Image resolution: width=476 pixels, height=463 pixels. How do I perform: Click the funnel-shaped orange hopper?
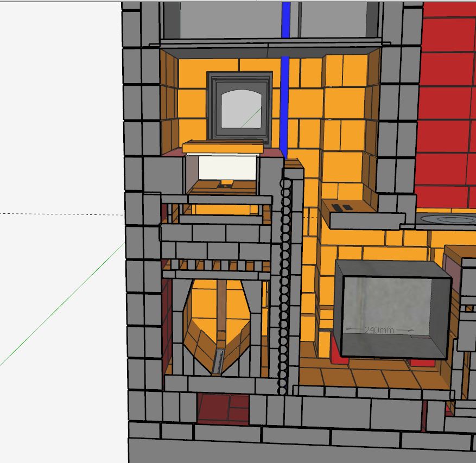coord(217,326)
